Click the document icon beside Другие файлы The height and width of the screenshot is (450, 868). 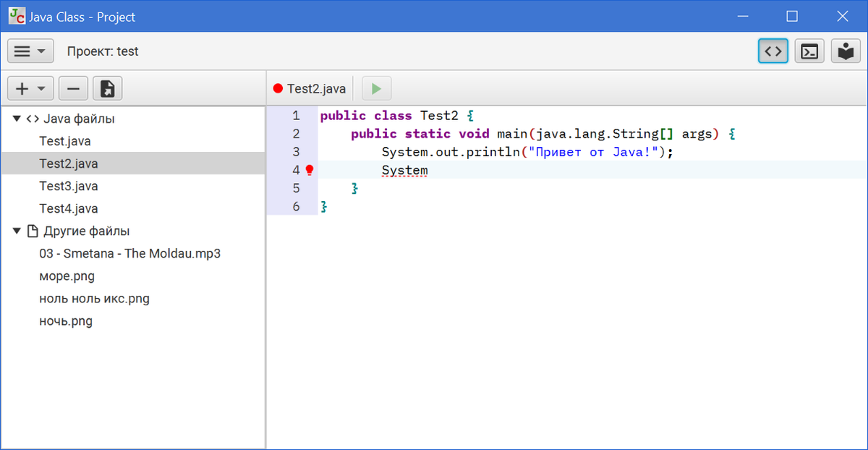[32, 231]
